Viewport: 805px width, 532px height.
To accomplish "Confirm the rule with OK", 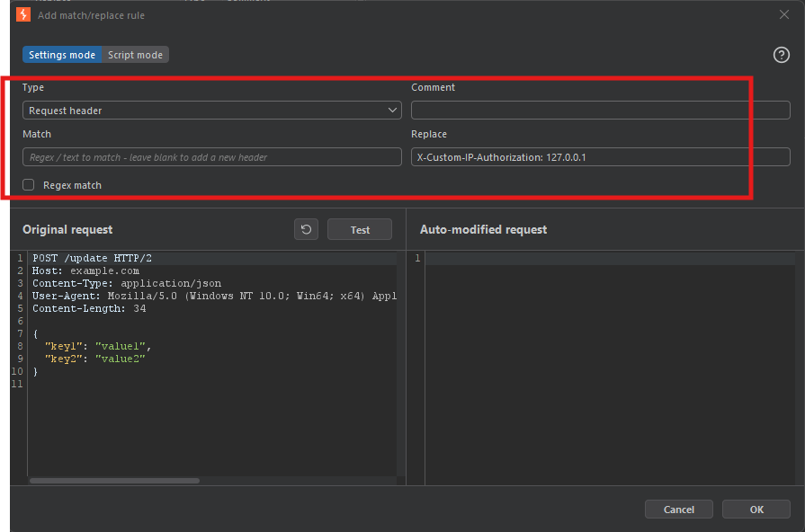I will pos(756,510).
